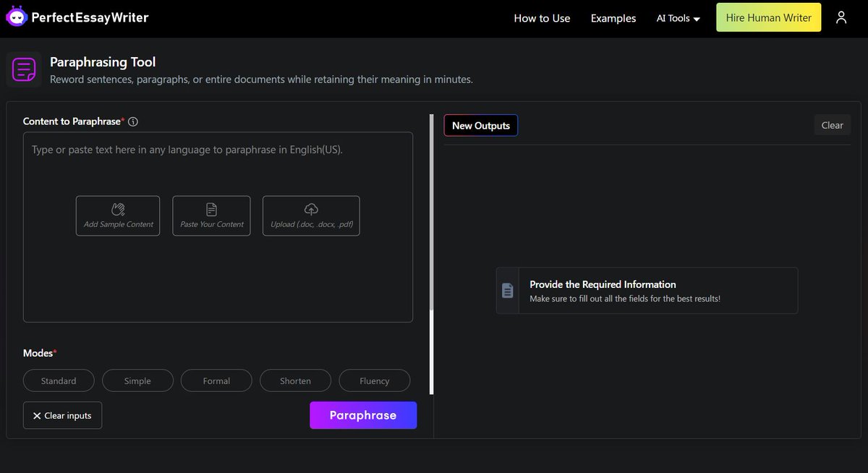Screen dimensions: 868x473
Task: Click the Hire Human Writer button
Action: pos(768,17)
